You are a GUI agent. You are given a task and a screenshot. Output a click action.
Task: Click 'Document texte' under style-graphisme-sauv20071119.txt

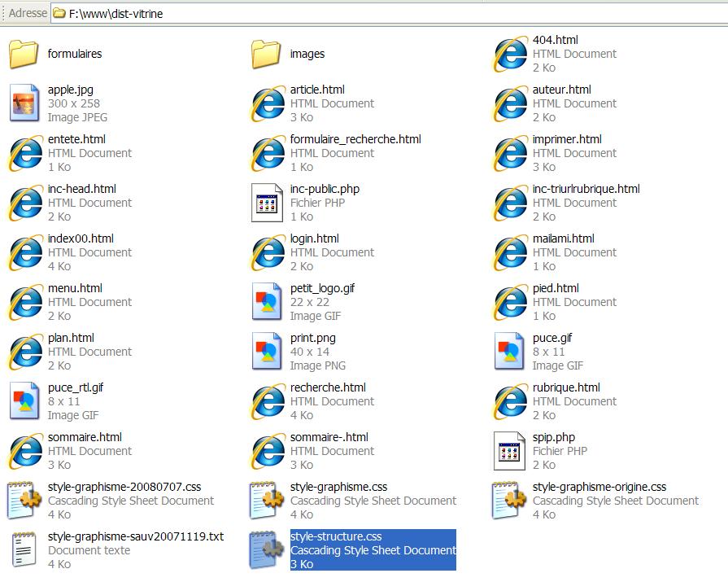[x=89, y=550]
